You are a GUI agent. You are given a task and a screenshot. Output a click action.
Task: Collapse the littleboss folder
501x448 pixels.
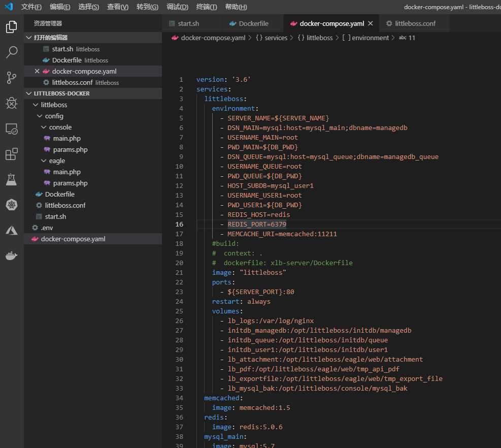tap(36, 105)
